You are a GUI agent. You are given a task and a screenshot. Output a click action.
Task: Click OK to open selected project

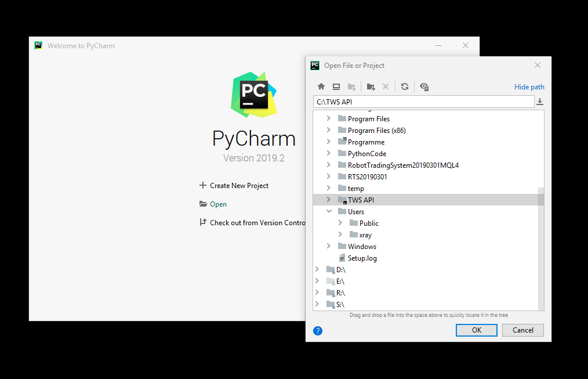tap(476, 330)
